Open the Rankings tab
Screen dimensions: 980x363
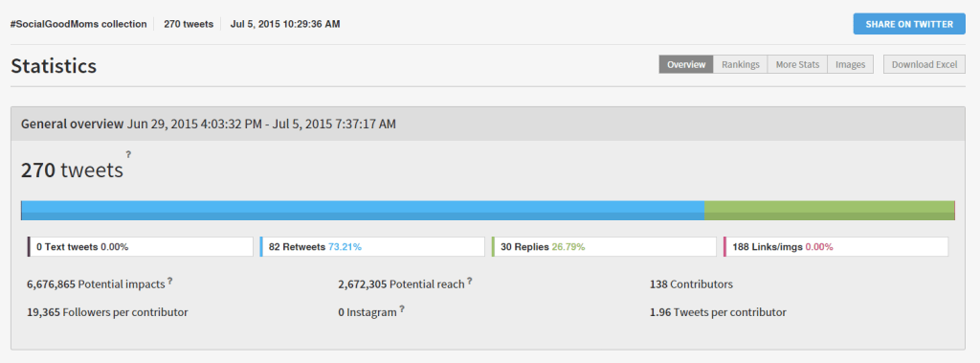coord(740,64)
